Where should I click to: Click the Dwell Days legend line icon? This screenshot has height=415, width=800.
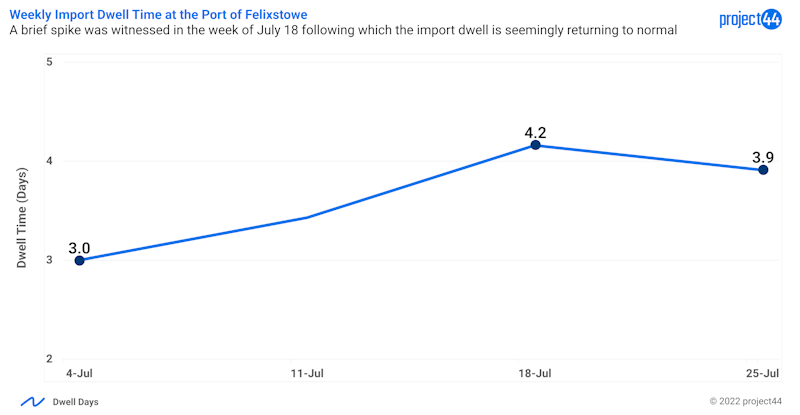[33, 402]
